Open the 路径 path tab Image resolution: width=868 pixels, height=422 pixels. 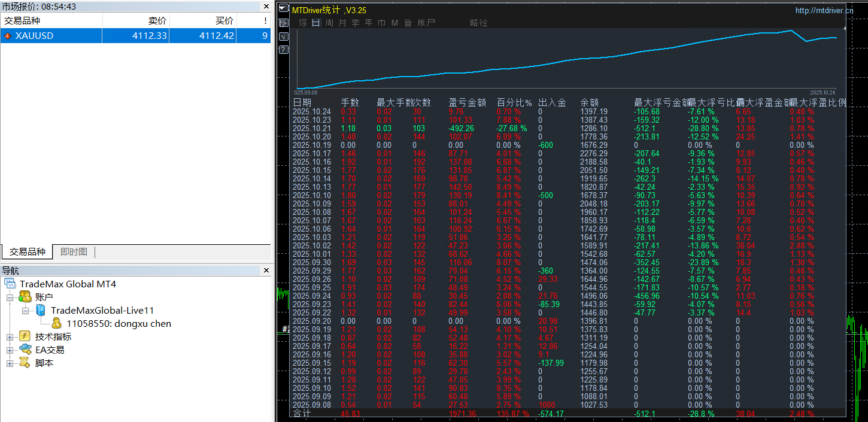click(479, 23)
